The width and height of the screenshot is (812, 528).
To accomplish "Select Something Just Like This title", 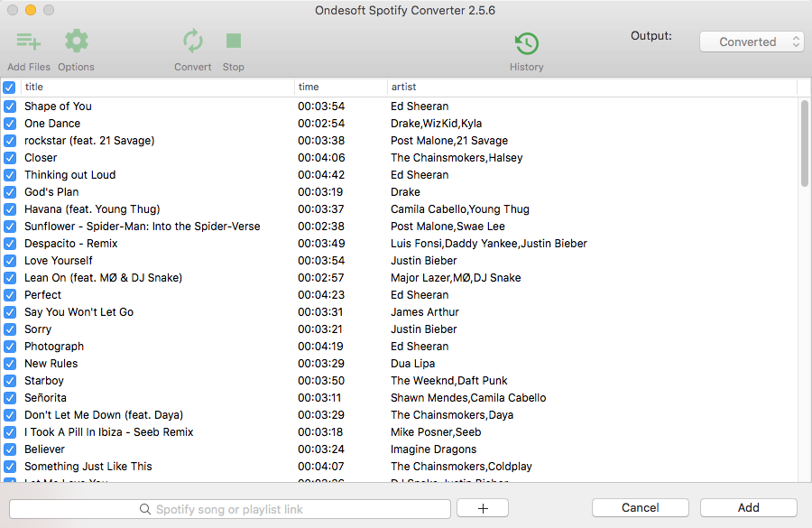I will (x=88, y=467).
